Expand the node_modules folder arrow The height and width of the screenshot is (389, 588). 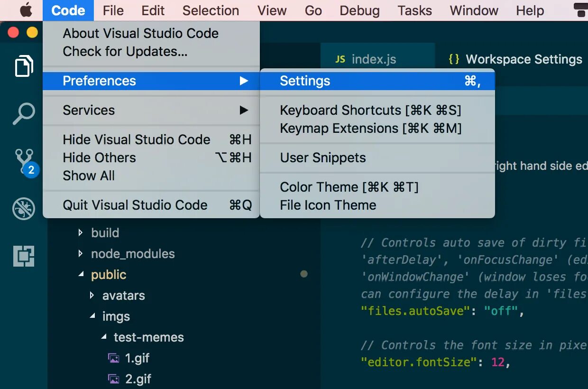pos(81,254)
